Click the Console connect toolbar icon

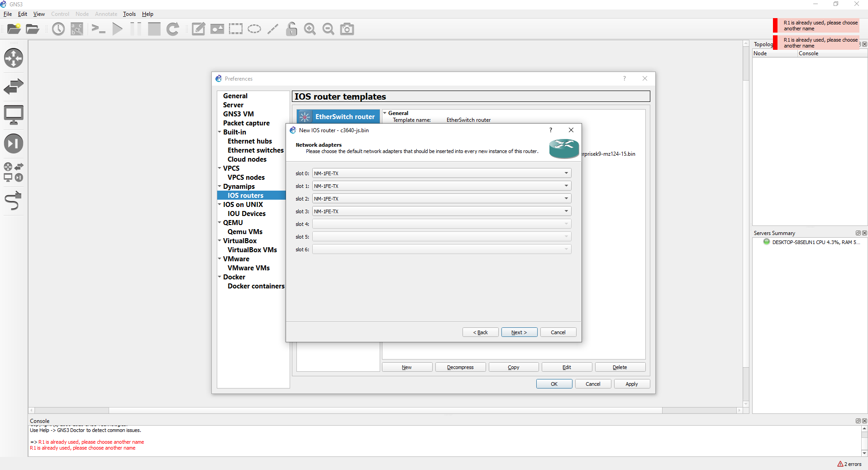point(98,29)
